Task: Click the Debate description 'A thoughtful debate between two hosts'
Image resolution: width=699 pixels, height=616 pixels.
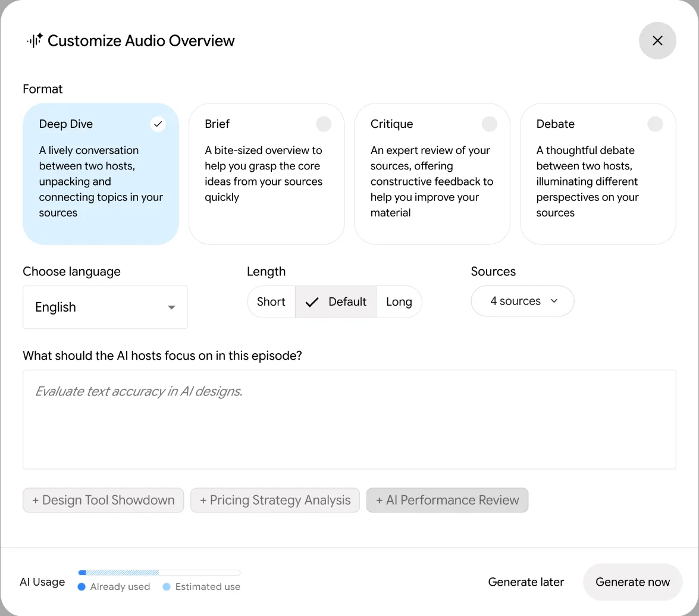Action: [x=585, y=158]
